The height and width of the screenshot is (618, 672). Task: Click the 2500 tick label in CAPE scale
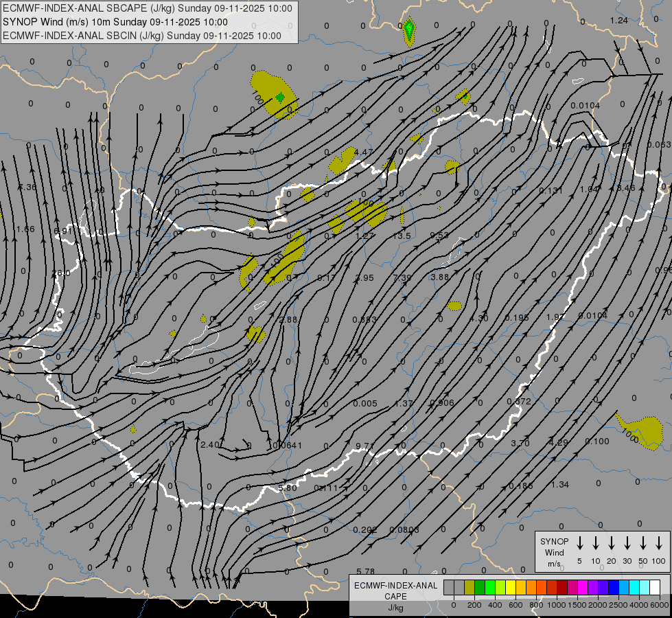(x=618, y=605)
